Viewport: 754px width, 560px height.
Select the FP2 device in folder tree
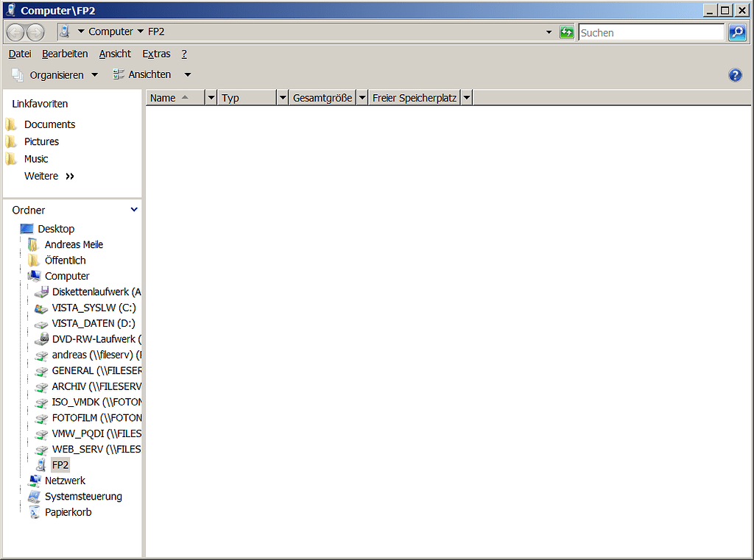pyautogui.click(x=60, y=465)
